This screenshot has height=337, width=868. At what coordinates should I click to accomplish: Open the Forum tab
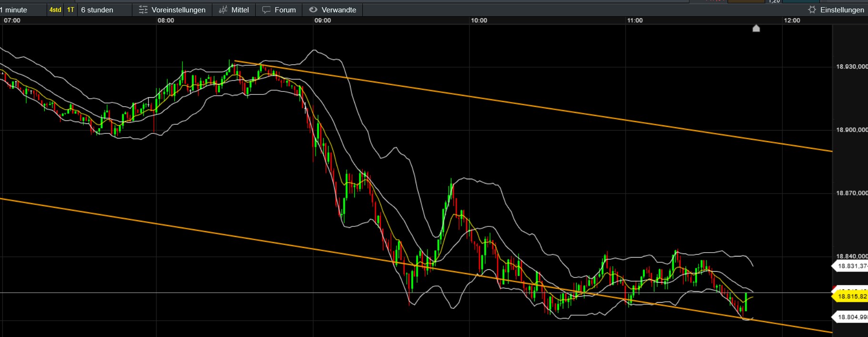coord(285,10)
